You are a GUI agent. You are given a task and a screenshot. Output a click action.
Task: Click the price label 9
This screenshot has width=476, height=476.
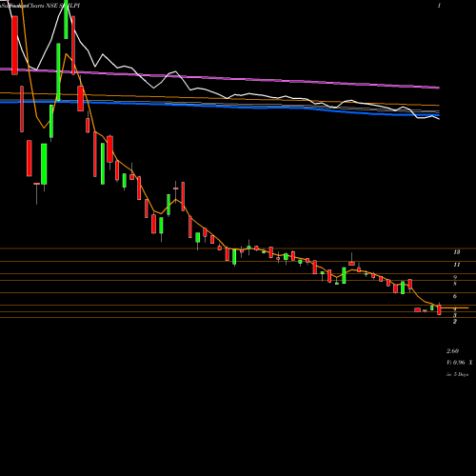[455, 277]
